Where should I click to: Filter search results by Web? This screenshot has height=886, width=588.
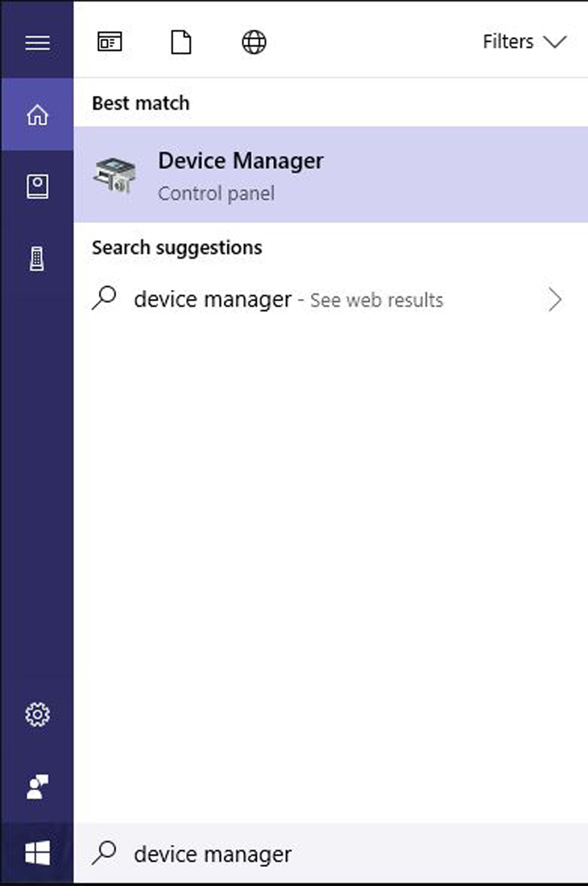click(254, 42)
